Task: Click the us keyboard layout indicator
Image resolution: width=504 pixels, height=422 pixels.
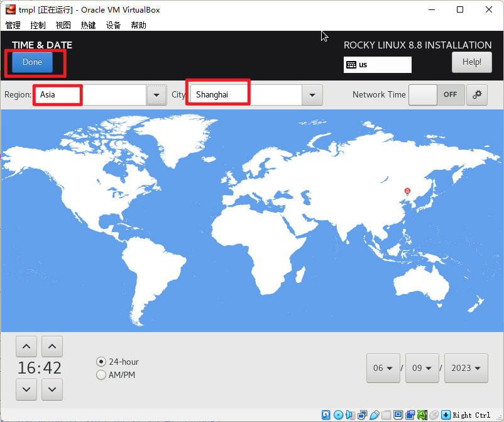Action: tap(377, 65)
